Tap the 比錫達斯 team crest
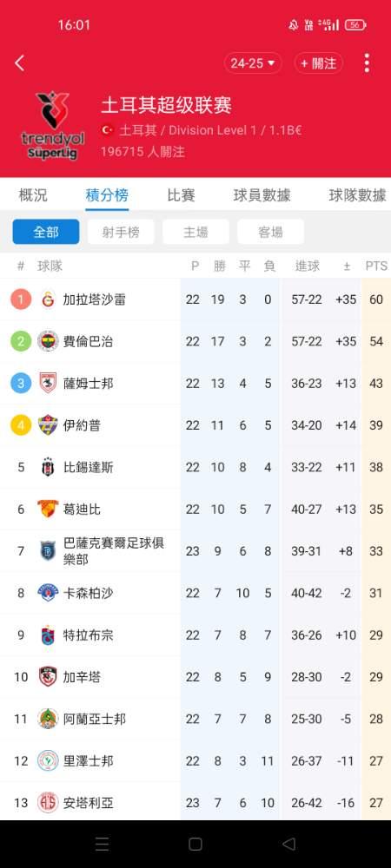391x868 pixels. (x=48, y=467)
